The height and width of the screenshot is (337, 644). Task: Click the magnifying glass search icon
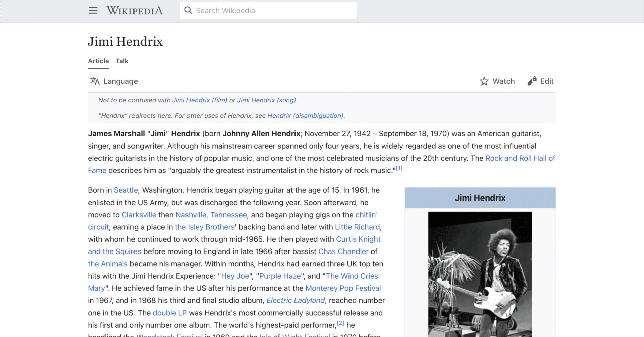click(x=188, y=10)
